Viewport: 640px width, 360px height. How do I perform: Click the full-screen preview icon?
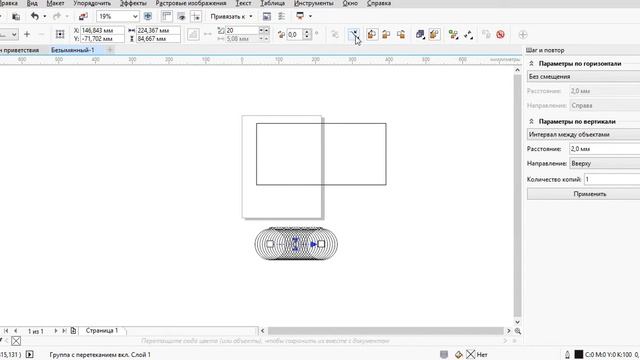pyautogui.click(x=148, y=16)
